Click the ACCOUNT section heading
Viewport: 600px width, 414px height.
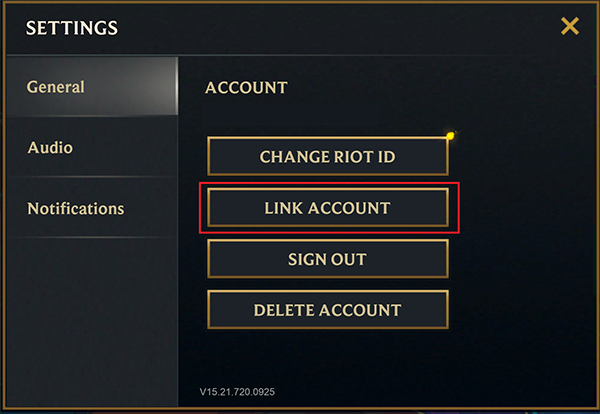point(246,88)
